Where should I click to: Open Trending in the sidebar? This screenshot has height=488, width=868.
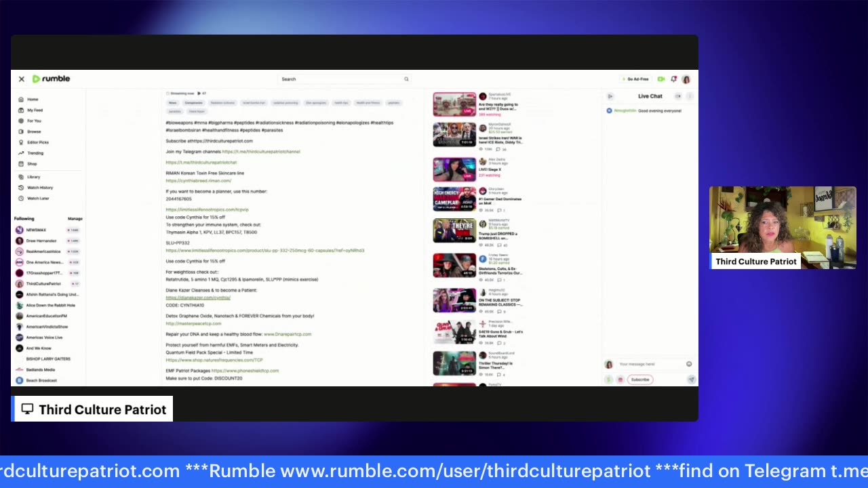(x=31, y=153)
